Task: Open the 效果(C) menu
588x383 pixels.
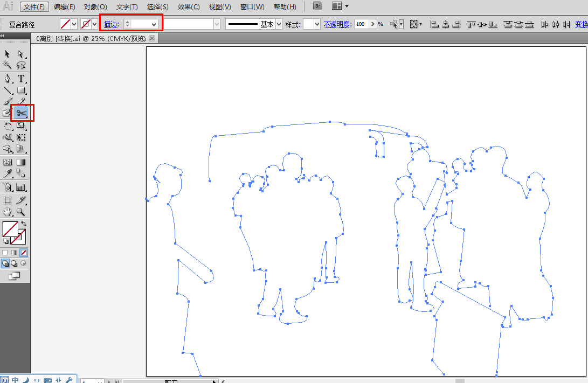Action: point(189,7)
